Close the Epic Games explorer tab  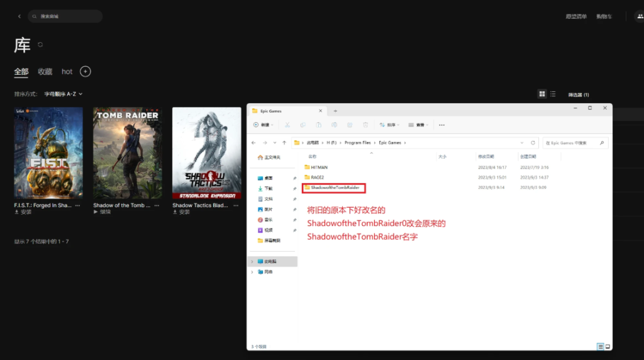[321, 111]
